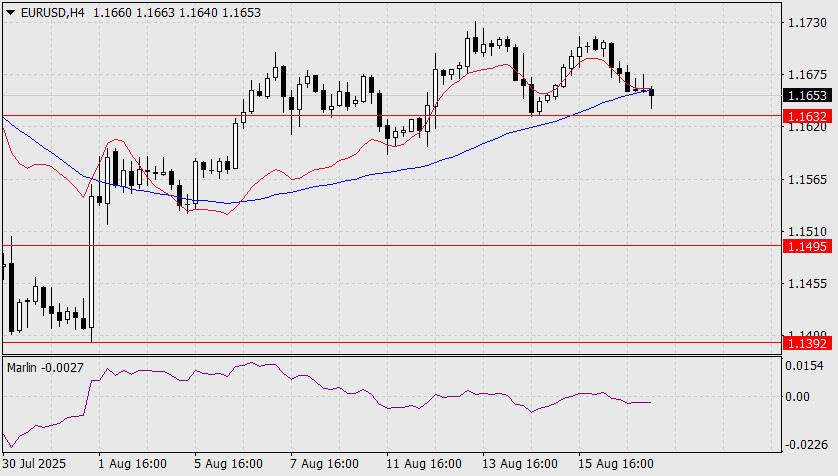
Task: Click the 1.1730 price scale label
Action: [x=808, y=23]
